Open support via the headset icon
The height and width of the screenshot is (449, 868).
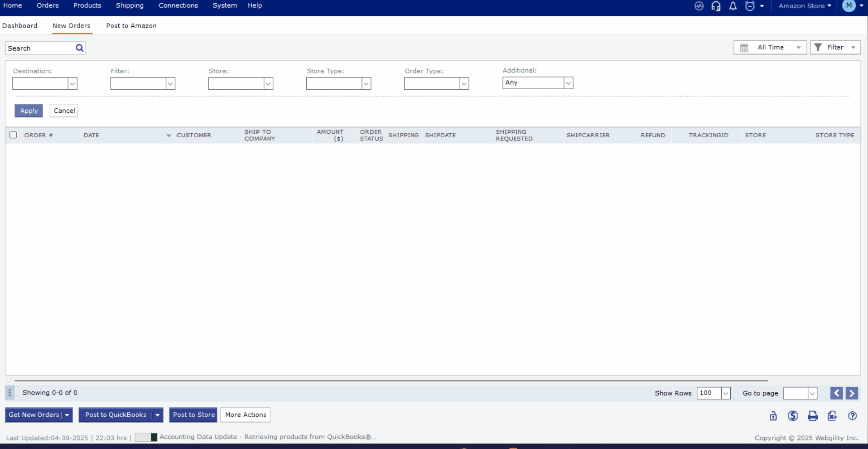click(716, 6)
